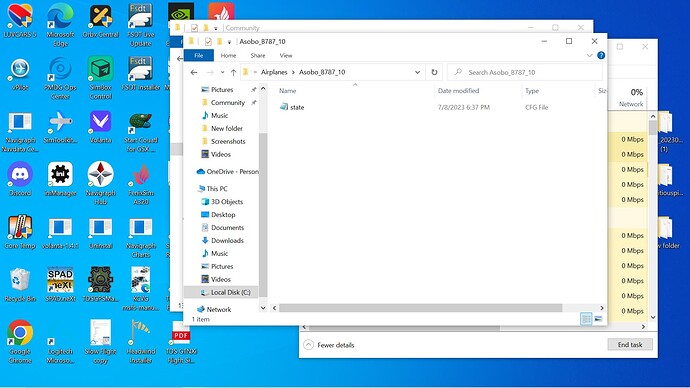Launch SPAD.neXt desktop icon
The width and height of the screenshot is (690, 388).
(60, 285)
